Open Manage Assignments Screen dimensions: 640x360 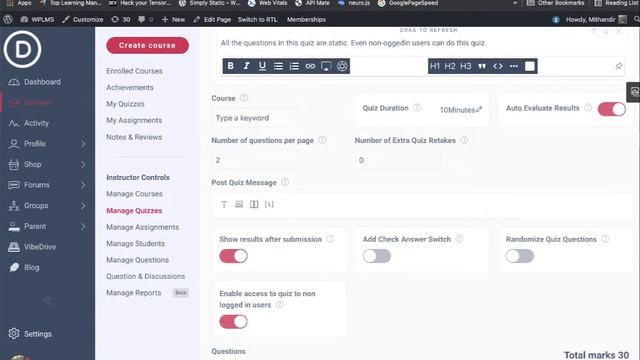click(x=142, y=227)
